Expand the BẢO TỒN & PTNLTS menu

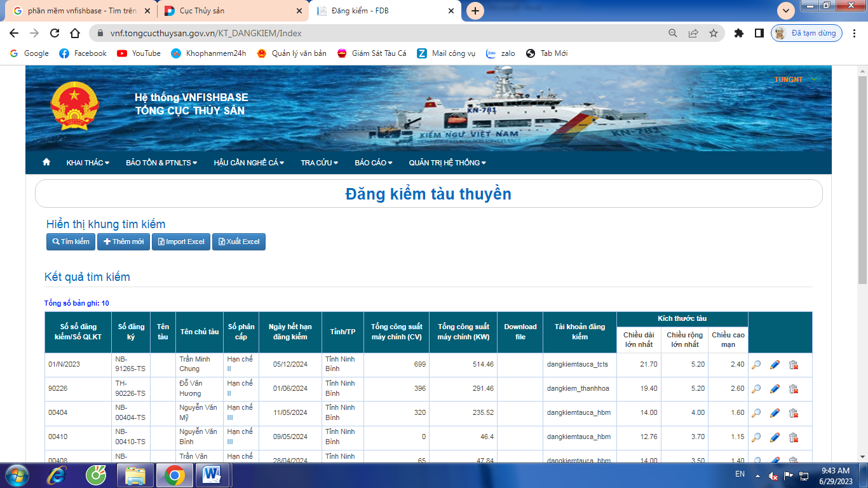[161, 163]
